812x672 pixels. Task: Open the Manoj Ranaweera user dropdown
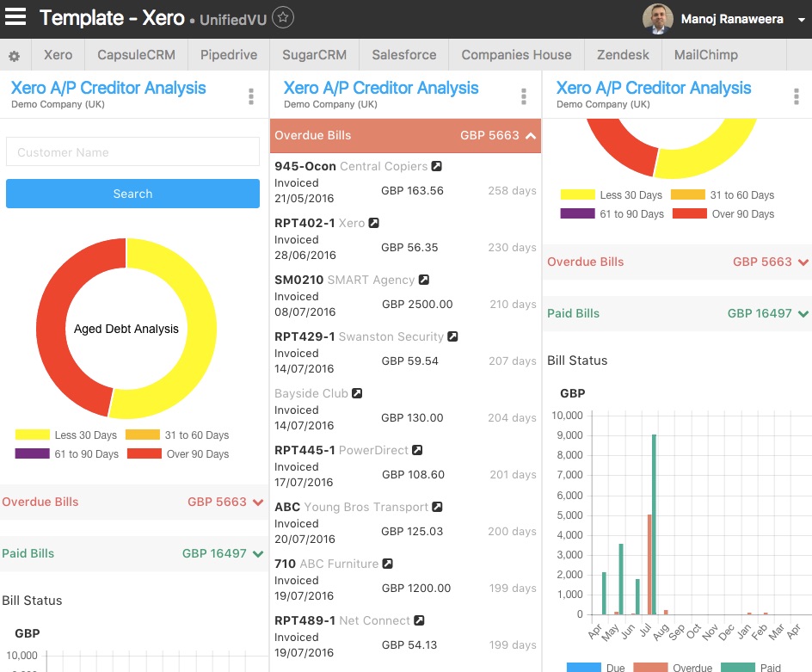[x=801, y=20]
